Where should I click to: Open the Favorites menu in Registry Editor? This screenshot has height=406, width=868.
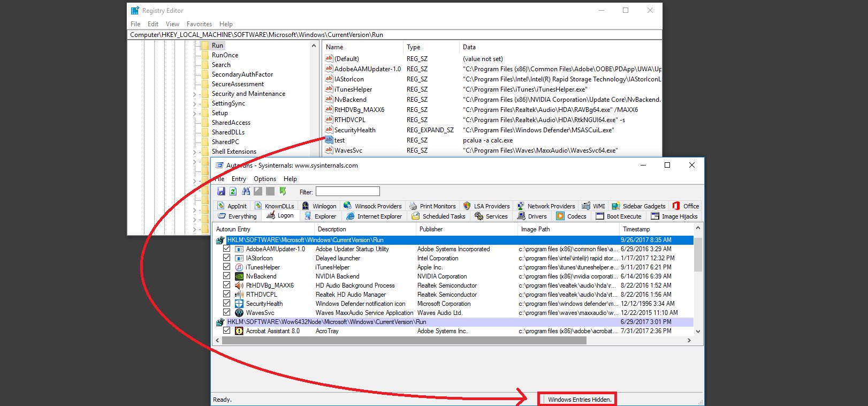click(x=199, y=24)
